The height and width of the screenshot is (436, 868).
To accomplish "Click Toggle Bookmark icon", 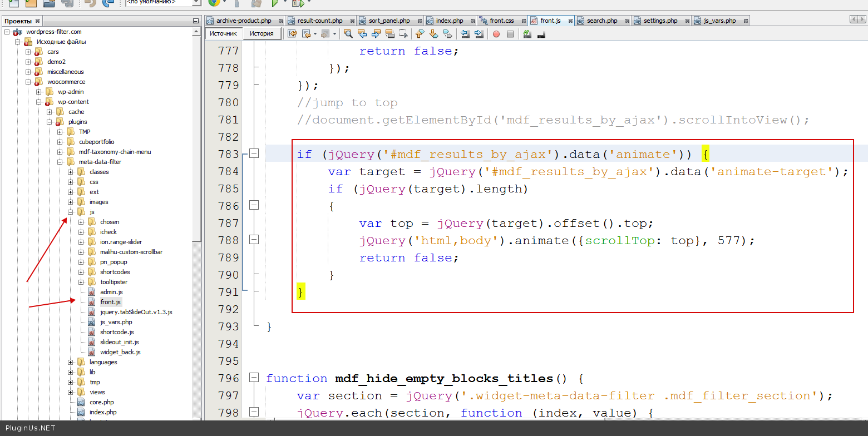I will click(x=447, y=34).
